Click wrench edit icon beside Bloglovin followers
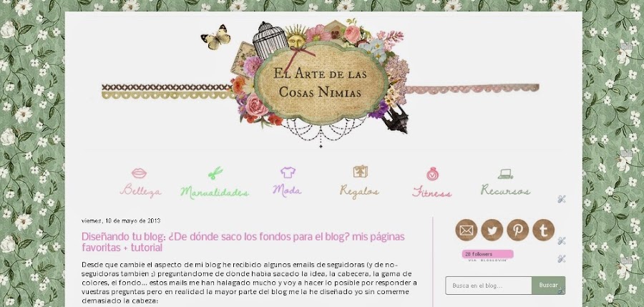 (562, 258)
